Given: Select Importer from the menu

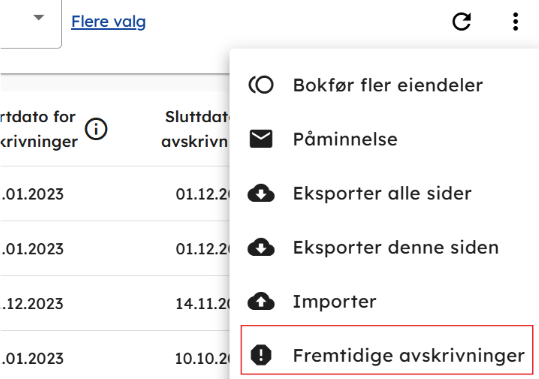Looking at the screenshot, I should pos(384,301).
